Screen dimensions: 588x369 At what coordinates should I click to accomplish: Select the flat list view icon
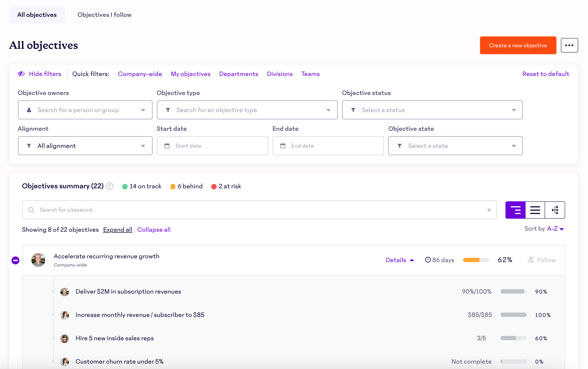pos(535,209)
